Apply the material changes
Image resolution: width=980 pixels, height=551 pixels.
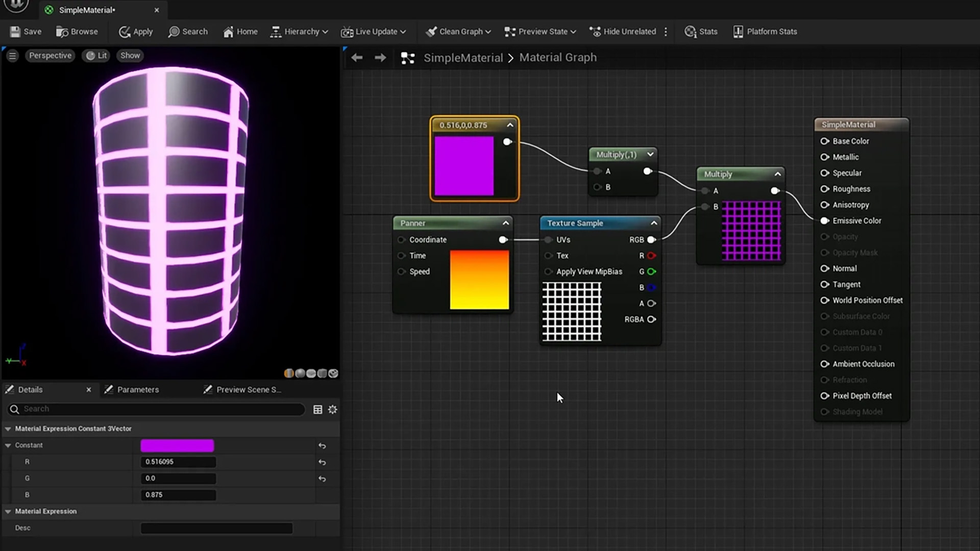pos(135,32)
